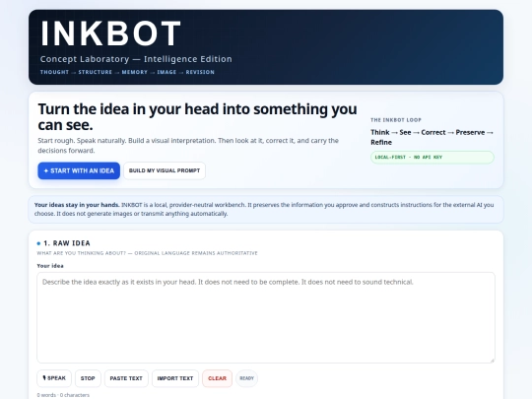
Task: Click the 'Your ideas stay in your hands' notice
Action: point(266,209)
